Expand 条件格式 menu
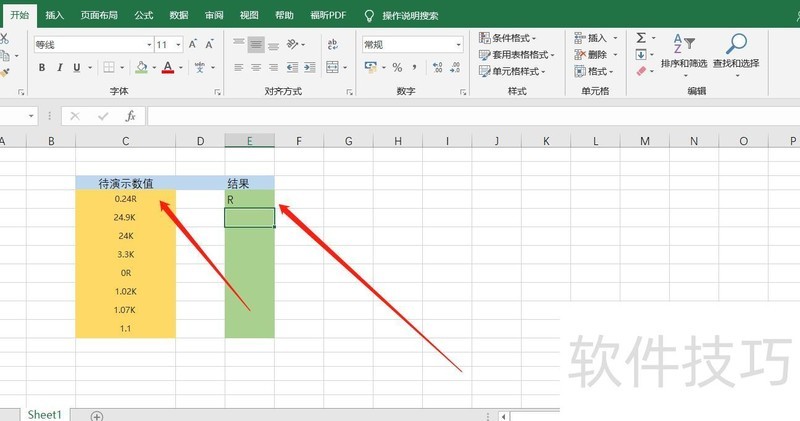The image size is (800, 421). click(507, 38)
